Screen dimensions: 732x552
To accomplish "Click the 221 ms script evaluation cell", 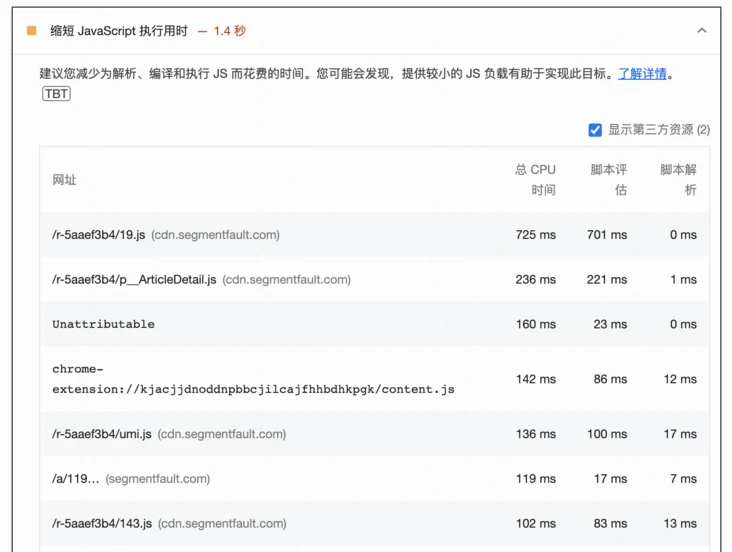I will tap(607, 280).
